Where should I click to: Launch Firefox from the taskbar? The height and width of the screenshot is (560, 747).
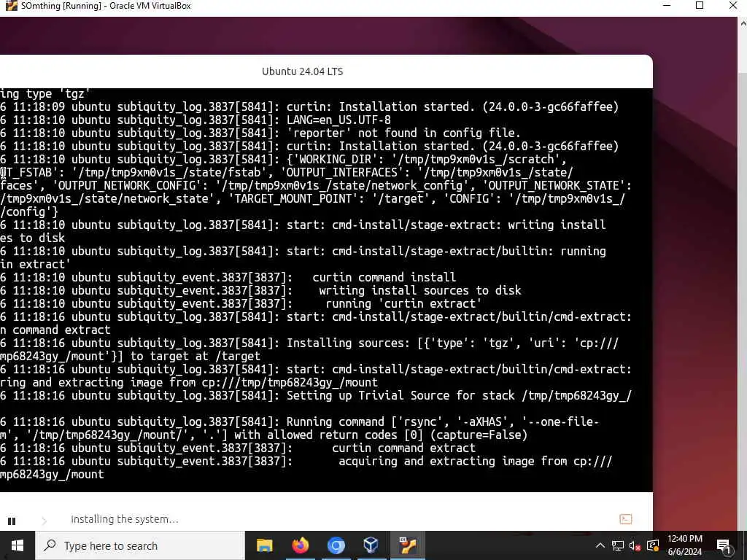300,545
